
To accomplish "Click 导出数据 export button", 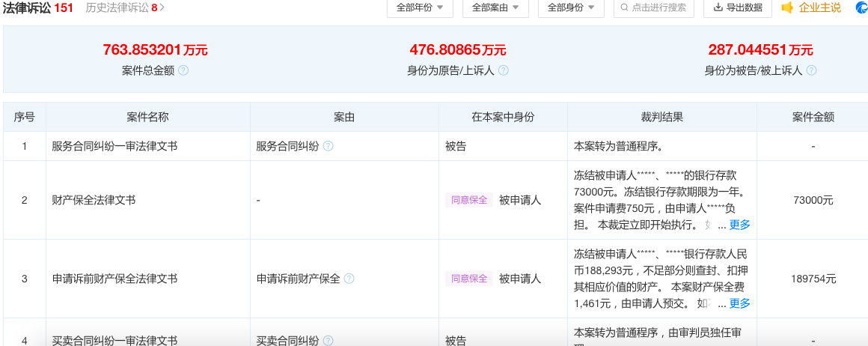I will coord(738,7).
